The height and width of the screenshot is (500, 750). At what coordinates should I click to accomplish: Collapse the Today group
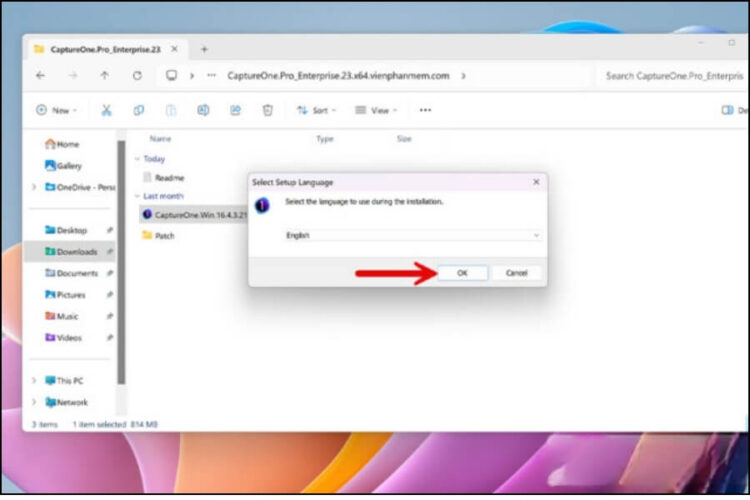137,159
